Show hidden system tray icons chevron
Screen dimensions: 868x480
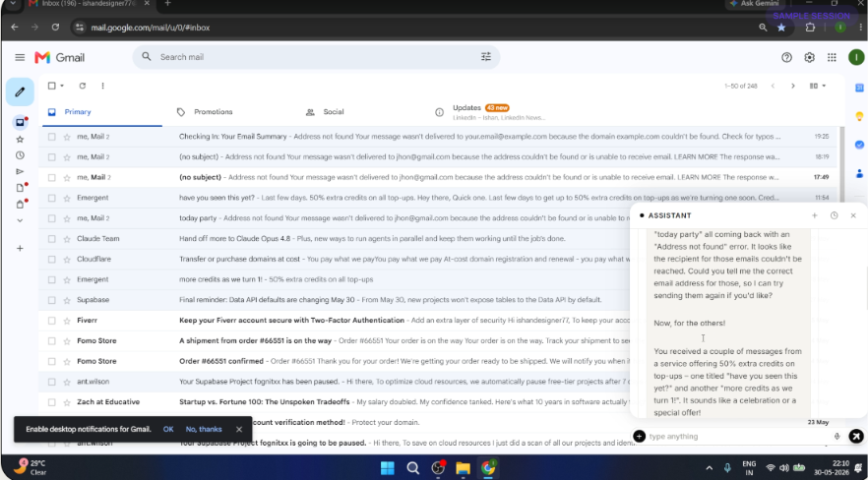coord(710,468)
